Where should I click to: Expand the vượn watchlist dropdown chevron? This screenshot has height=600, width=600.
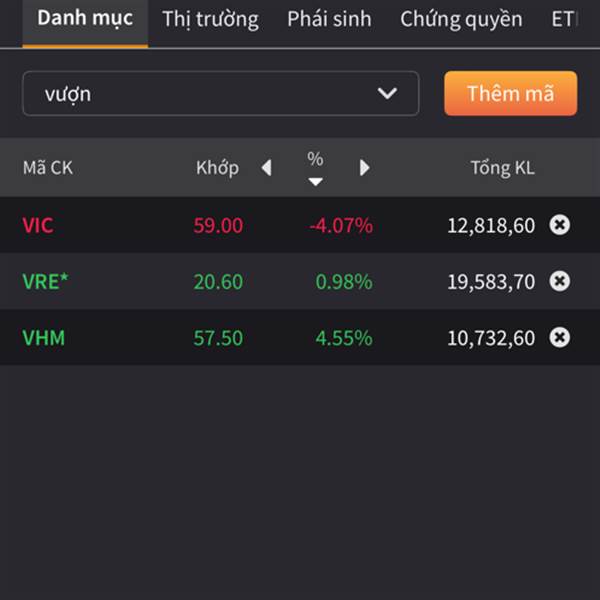click(387, 93)
